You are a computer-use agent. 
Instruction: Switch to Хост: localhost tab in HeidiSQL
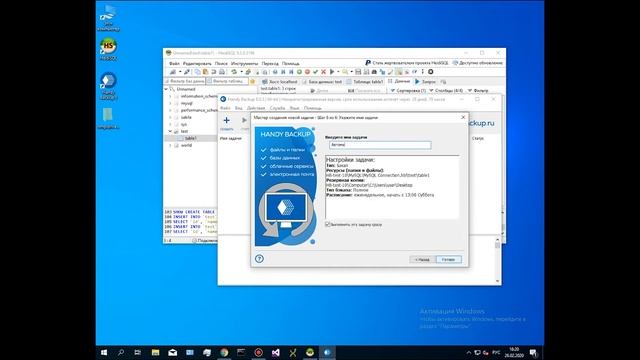[280, 82]
